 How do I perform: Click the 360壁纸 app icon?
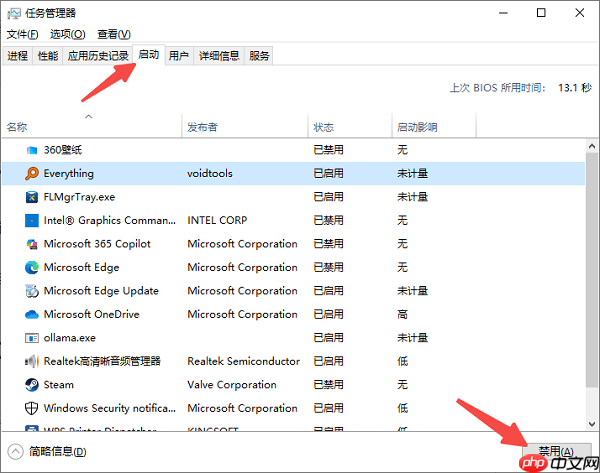(32, 150)
